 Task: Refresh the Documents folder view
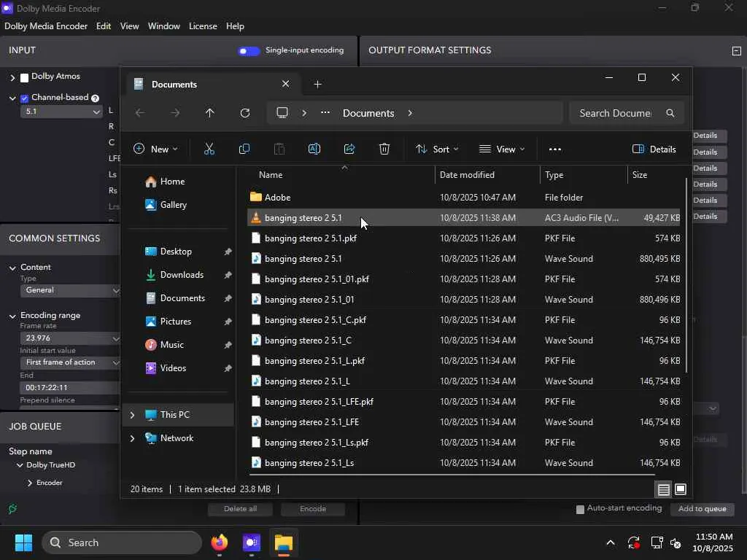[x=245, y=113]
